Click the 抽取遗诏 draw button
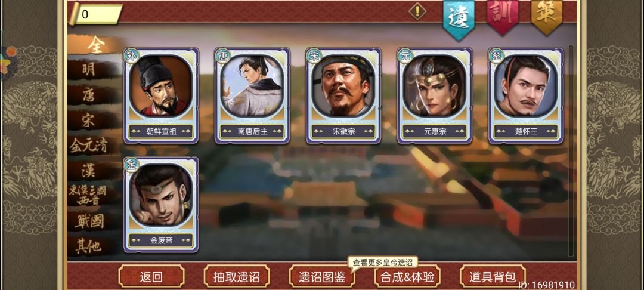The width and height of the screenshot is (644, 290). [237, 276]
